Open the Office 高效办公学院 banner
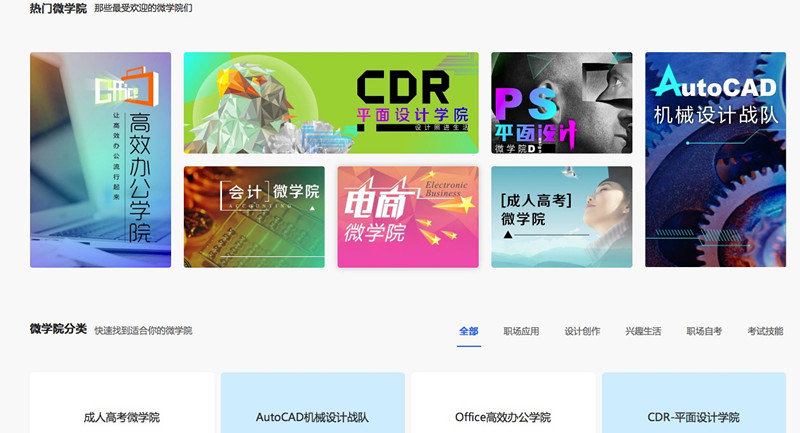This screenshot has height=433, width=800. tap(101, 160)
